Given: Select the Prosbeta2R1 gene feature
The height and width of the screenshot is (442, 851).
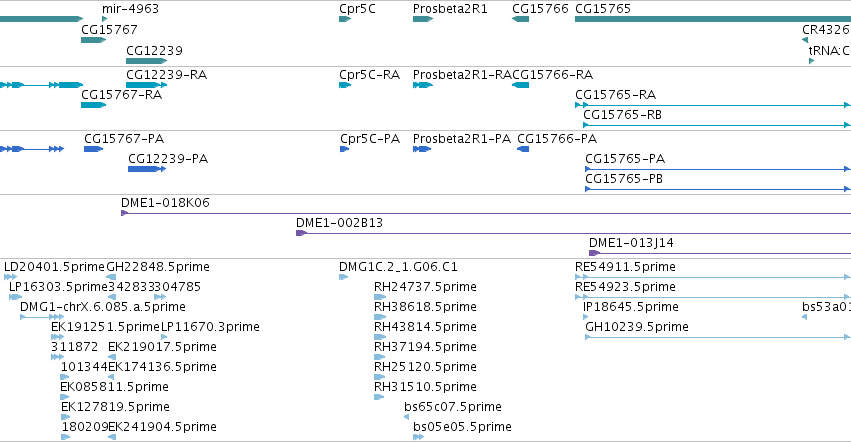Looking at the screenshot, I should [423, 19].
